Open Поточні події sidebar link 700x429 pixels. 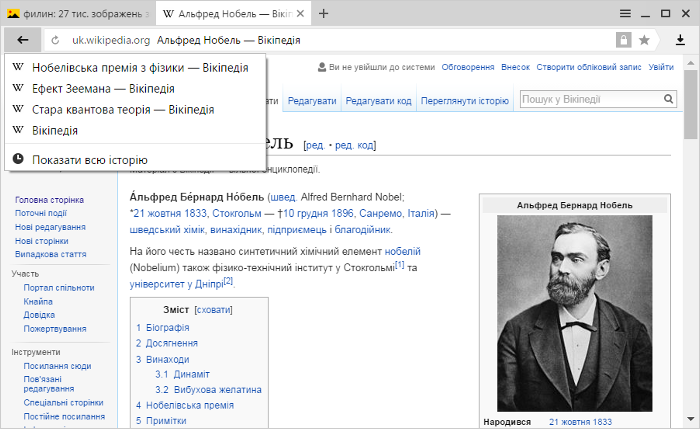coord(41,213)
